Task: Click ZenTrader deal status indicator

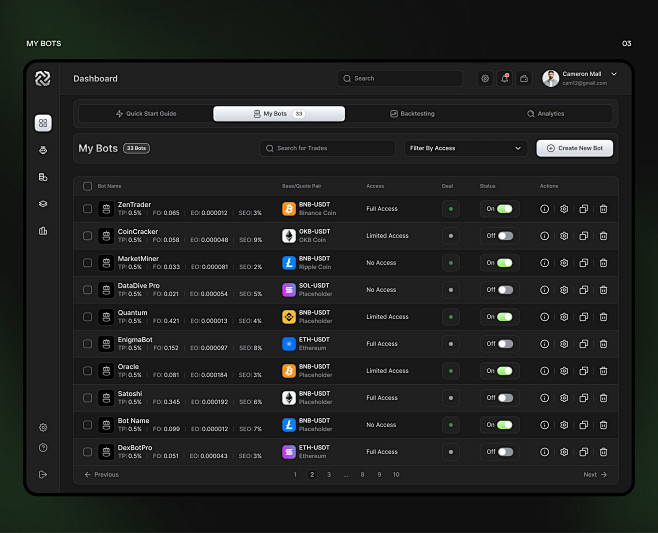Action: pyautogui.click(x=451, y=209)
